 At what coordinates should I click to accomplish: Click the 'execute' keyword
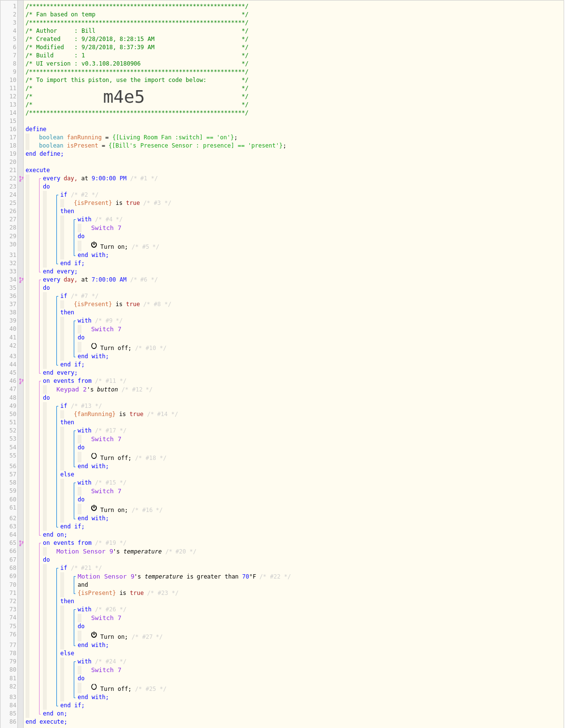point(38,170)
